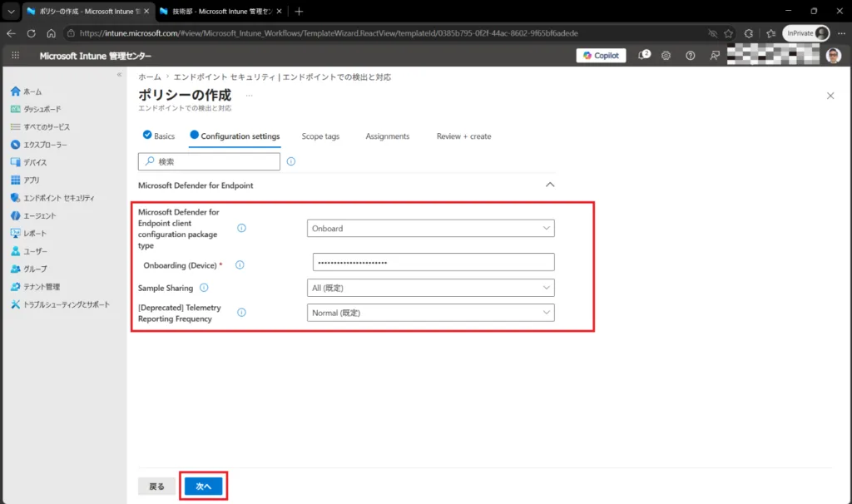The width and height of the screenshot is (852, 504).
Task: Open ダッシュボード in the sidebar
Action: [36, 109]
